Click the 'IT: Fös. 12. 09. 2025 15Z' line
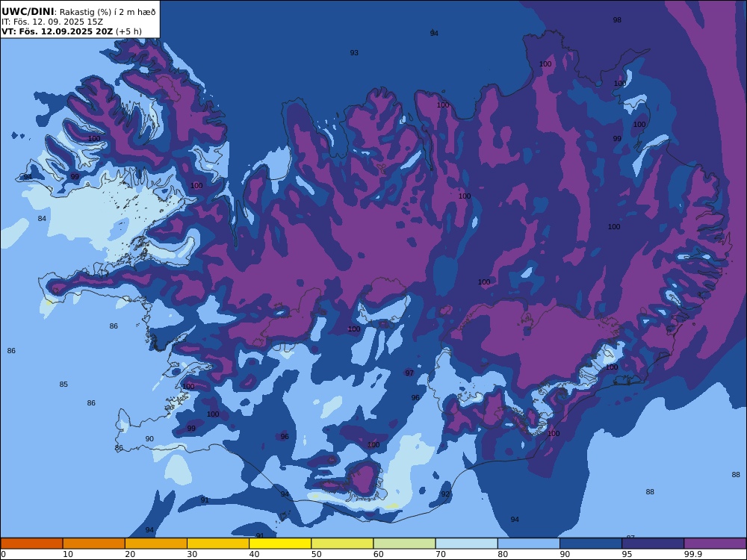The height and width of the screenshot is (560, 747). [x=52, y=22]
